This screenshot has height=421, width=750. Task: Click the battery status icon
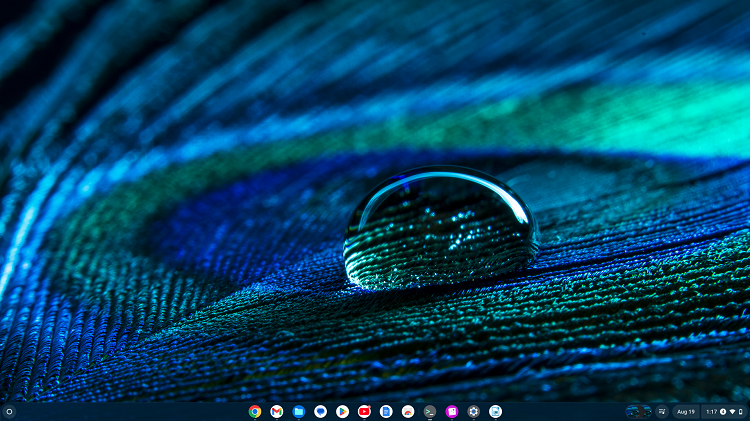[x=740, y=411]
